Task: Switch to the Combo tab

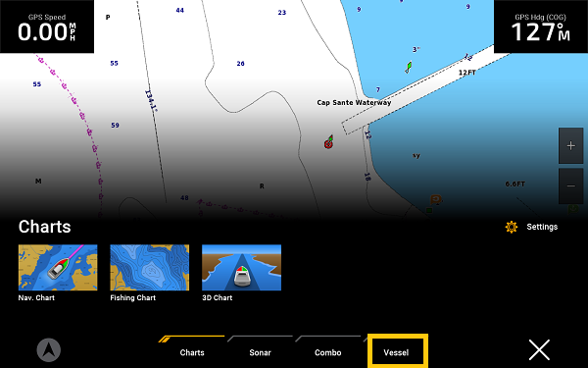Action: pyautogui.click(x=327, y=352)
